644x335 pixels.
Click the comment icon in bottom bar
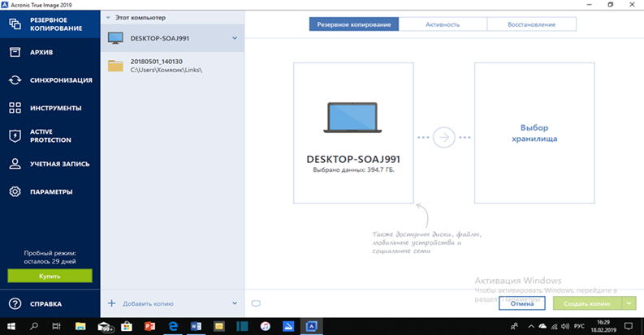(256, 303)
